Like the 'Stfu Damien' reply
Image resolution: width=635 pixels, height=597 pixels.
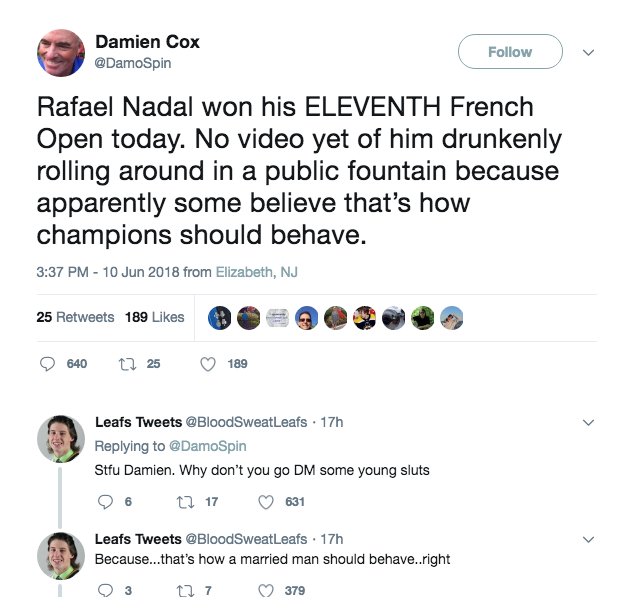(x=266, y=502)
